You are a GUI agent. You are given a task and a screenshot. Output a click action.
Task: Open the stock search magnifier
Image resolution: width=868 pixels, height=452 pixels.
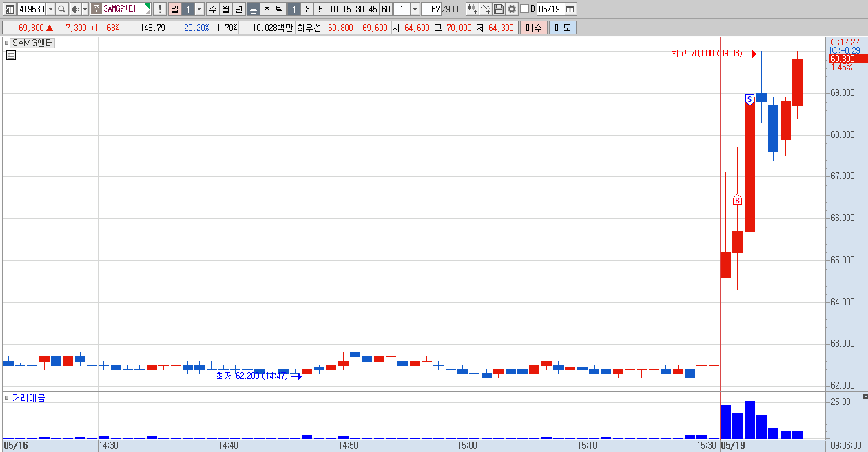point(61,9)
